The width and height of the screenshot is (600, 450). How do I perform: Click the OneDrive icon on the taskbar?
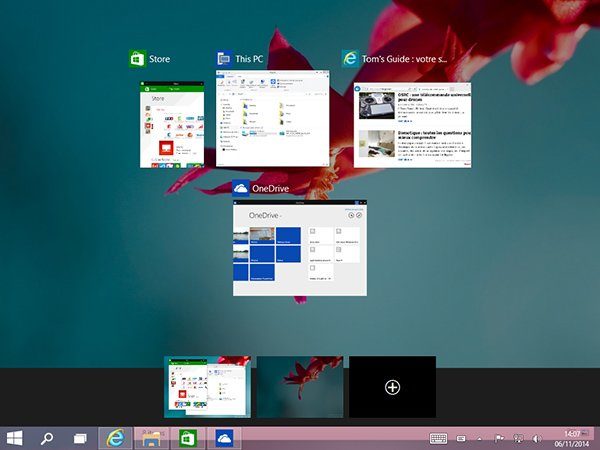[224, 438]
